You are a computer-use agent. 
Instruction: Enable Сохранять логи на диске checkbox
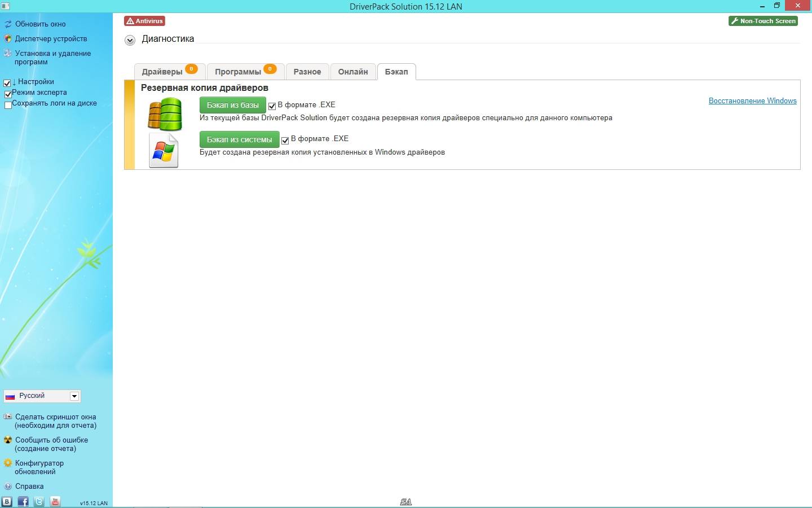(x=8, y=104)
